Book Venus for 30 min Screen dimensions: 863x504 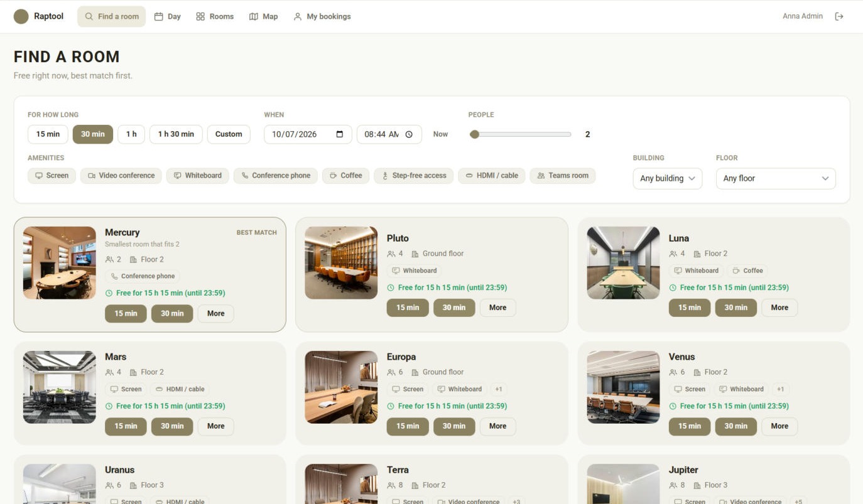736,426
